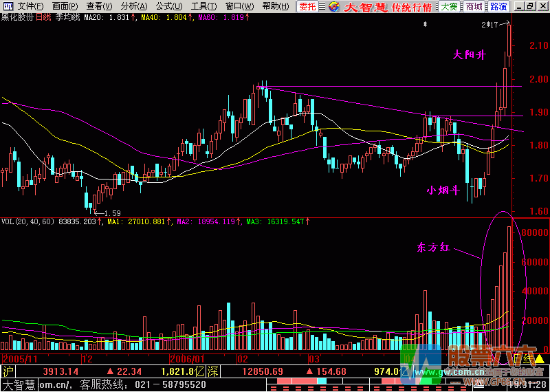Click the 路演 button
The image size is (550, 392).
[498, 6]
